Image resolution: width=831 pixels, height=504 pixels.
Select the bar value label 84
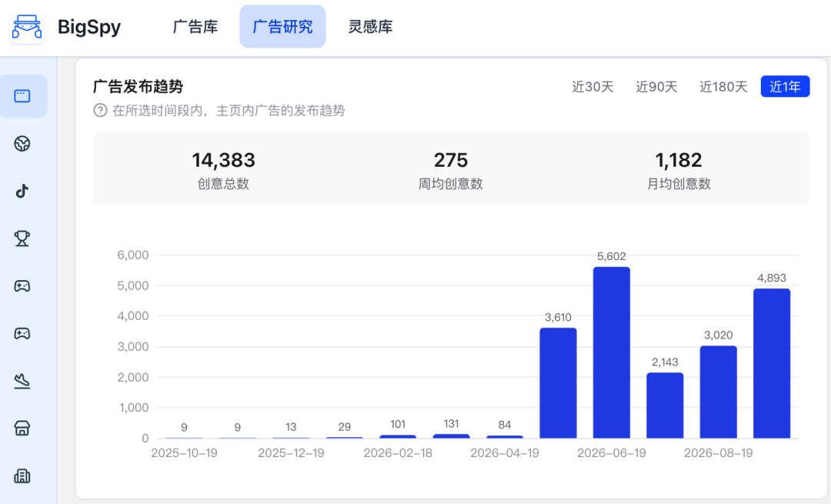(x=505, y=425)
